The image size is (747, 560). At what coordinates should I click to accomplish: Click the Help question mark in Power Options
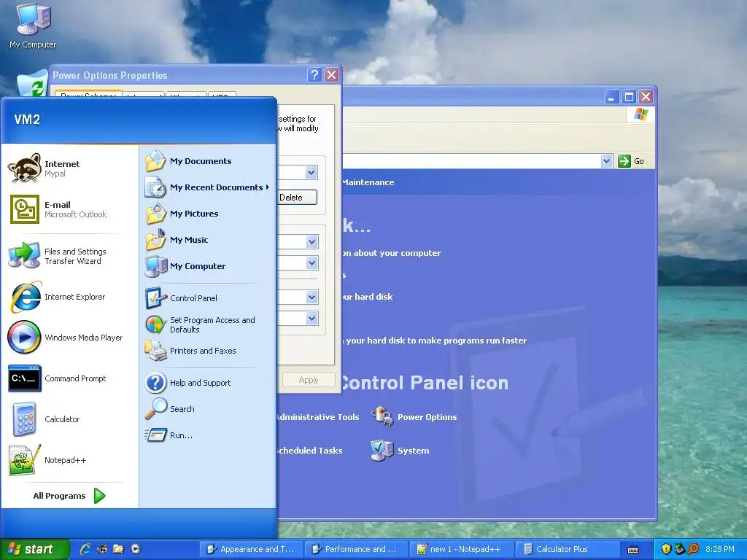click(314, 75)
